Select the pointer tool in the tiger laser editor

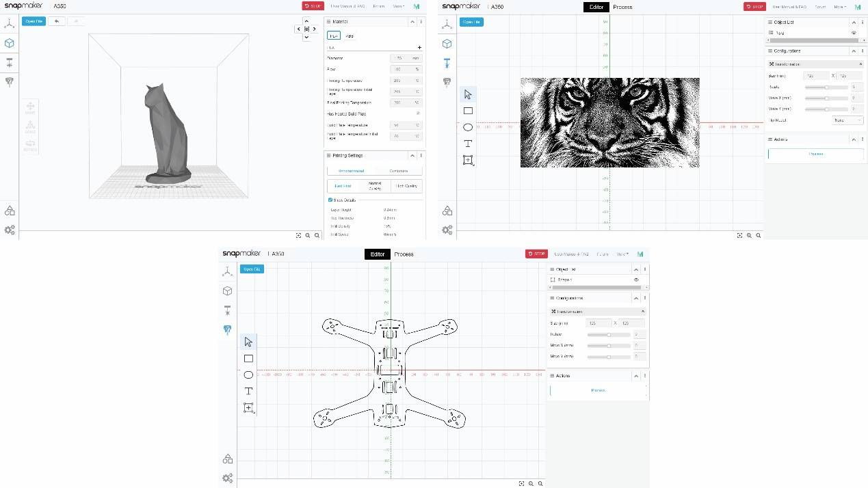[x=468, y=94]
